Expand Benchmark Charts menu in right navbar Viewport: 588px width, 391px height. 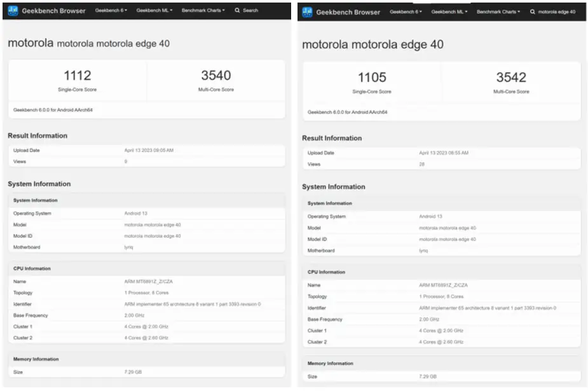click(498, 12)
